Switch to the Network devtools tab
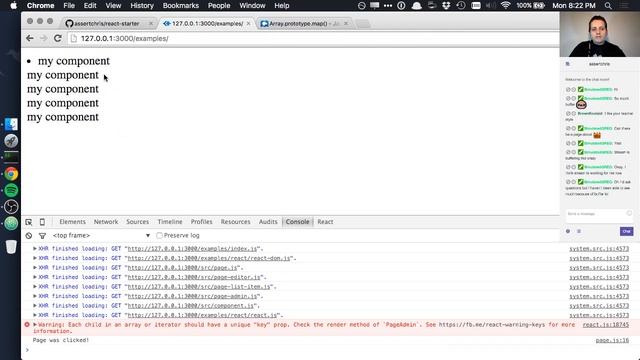The height and width of the screenshot is (360, 640). pyautogui.click(x=106, y=222)
